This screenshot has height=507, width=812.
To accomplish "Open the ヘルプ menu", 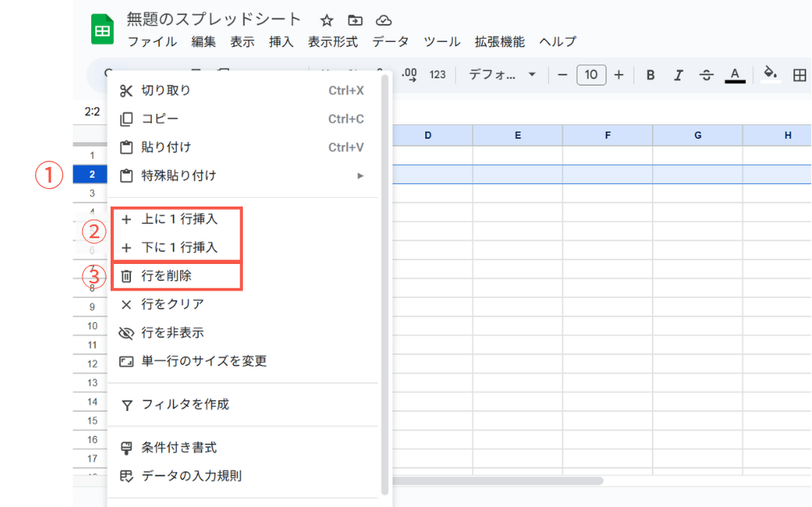I will point(558,42).
